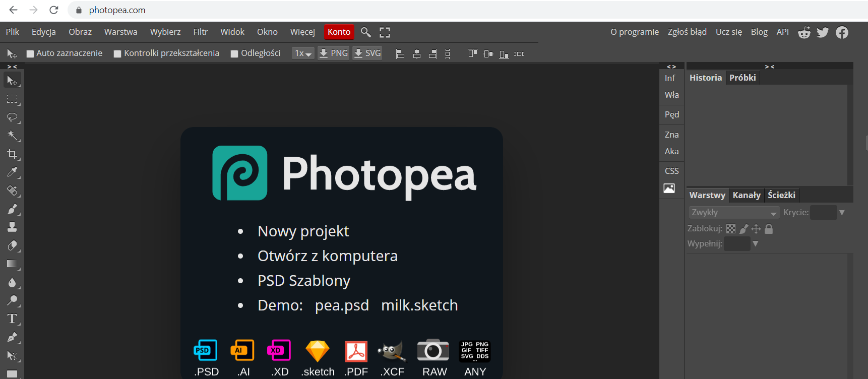Click the image preview icon in side panel
The height and width of the screenshot is (379, 868).
[669, 188]
